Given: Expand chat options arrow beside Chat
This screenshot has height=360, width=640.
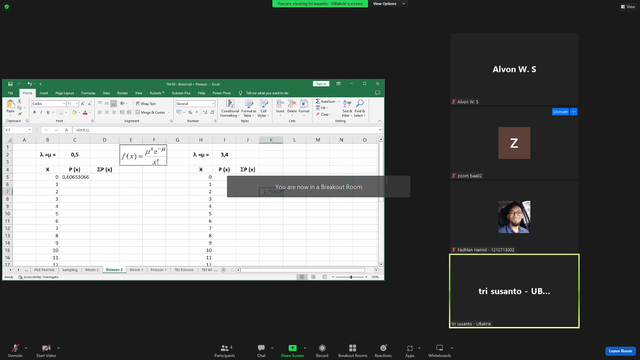Looking at the screenshot, I should tap(272, 348).
